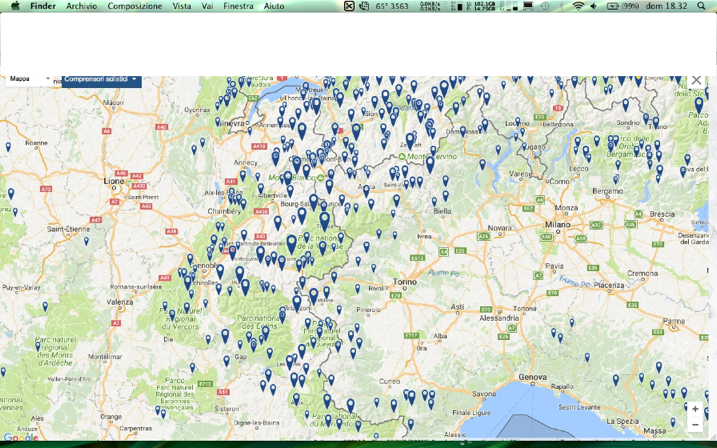Select the large marker near Parco Adamello
This screenshot has height=448, width=717.
pos(699,105)
